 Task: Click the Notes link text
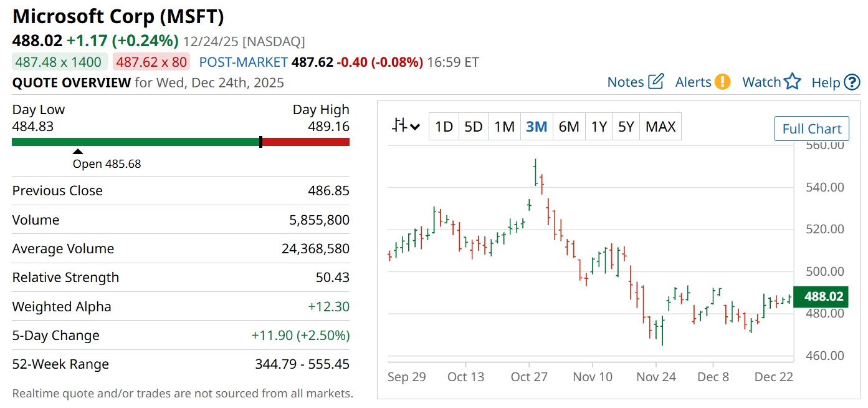[x=626, y=82]
